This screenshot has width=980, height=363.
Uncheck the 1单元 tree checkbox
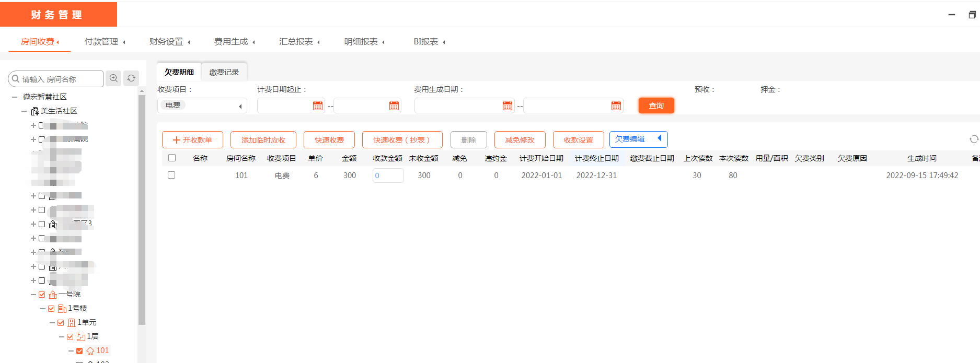[x=61, y=323]
